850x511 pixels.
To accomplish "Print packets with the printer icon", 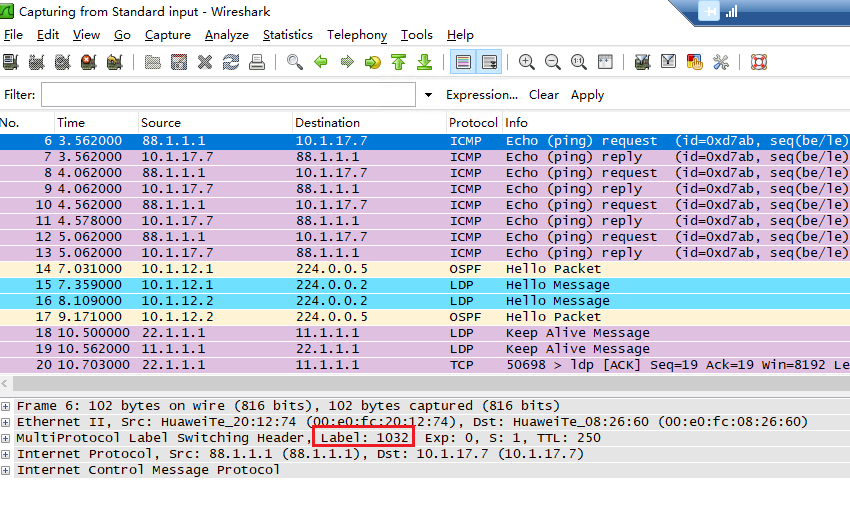I will pyautogui.click(x=256, y=62).
